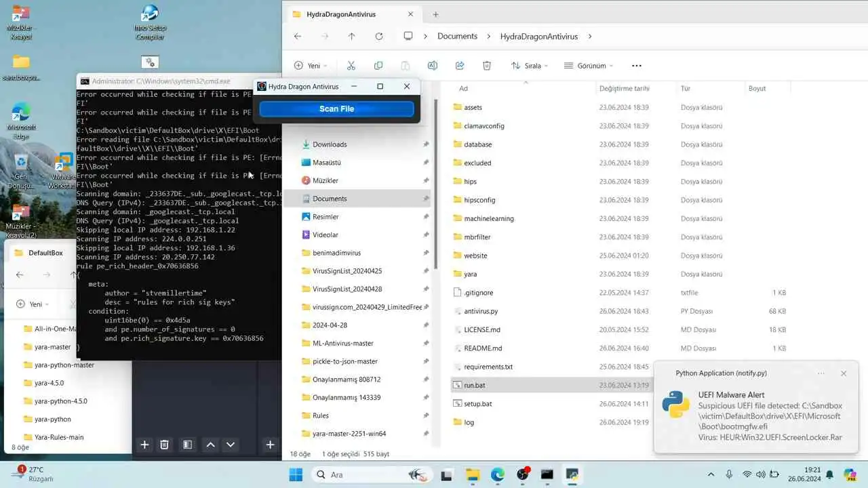Go up one folder level in Explorer

point(351,36)
